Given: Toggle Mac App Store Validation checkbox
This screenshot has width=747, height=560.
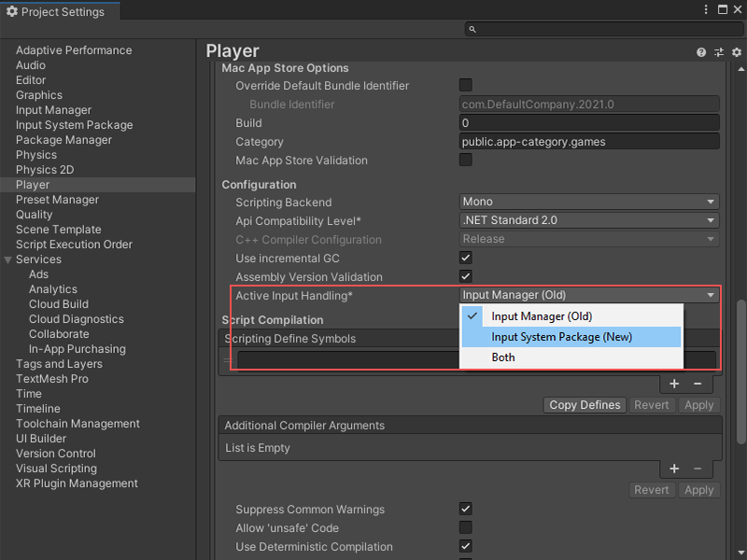Looking at the screenshot, I should tap(466, 161).
